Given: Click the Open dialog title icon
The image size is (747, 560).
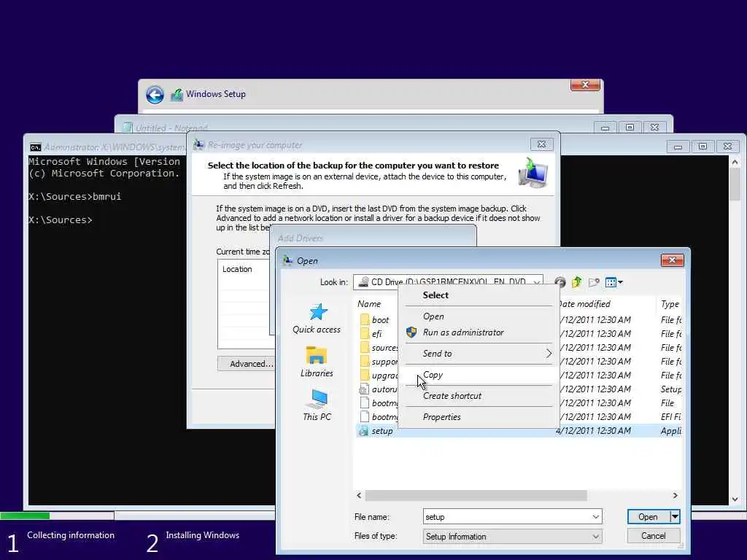Looking at the screenshot, I should coord(287,260).
